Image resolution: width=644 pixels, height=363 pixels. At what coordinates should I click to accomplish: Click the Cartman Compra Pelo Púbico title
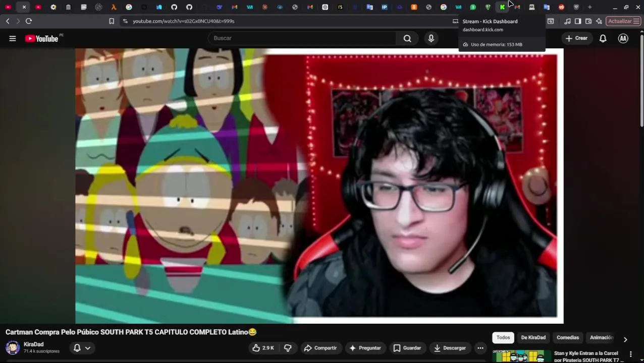pyautogui.click(x=131, y=332)
